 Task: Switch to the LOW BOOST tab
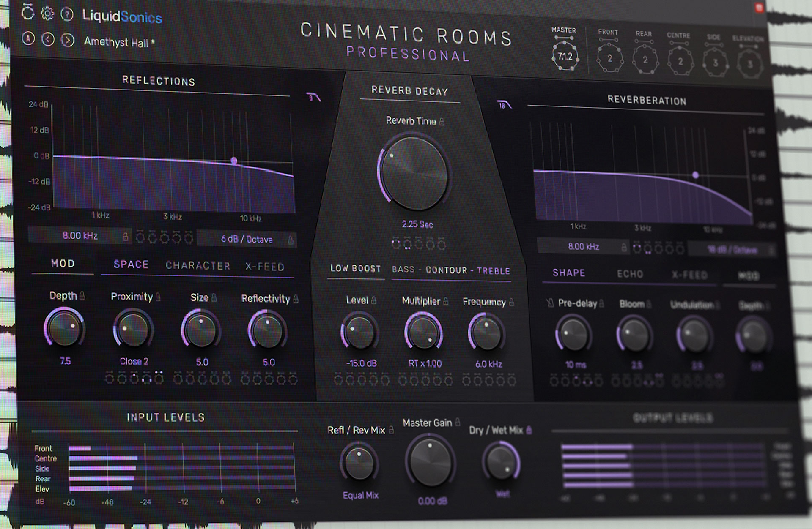tap(356, 269)
